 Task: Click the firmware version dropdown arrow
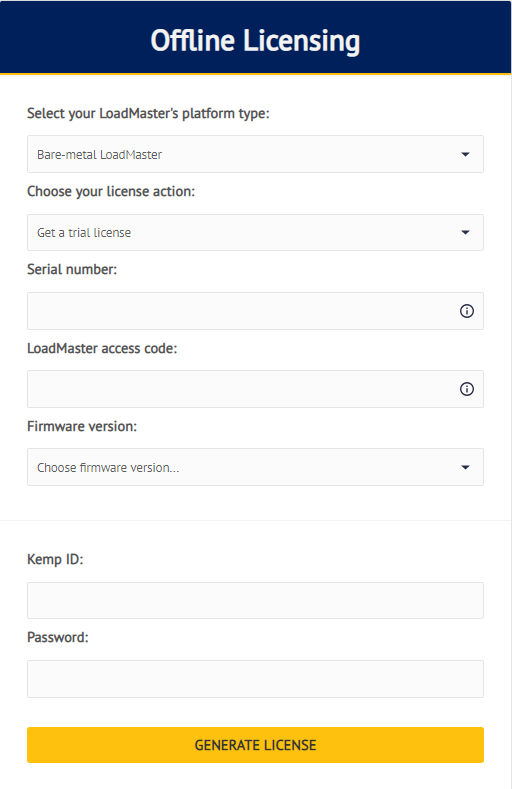pyautogui.click(x=465, y=467)
